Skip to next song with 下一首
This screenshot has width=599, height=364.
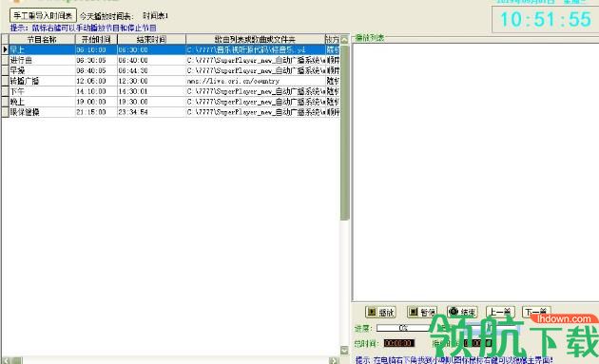pyautogui.click(x=536, y=312)
